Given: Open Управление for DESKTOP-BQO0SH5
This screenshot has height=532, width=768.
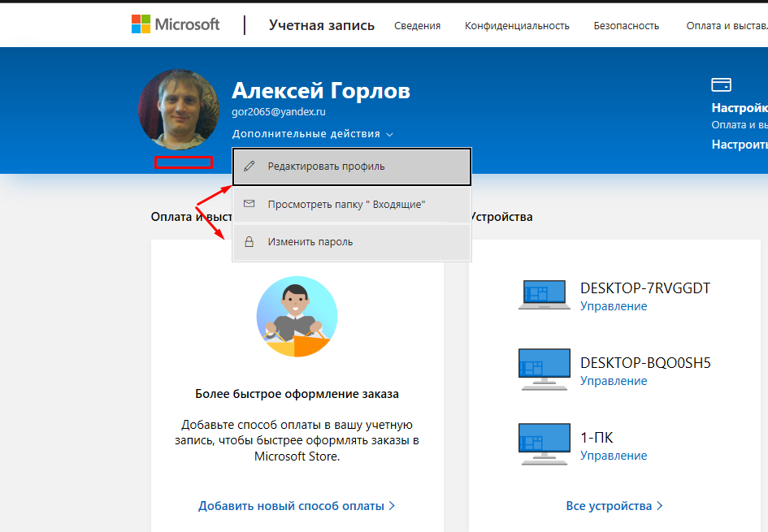Looking at the screenshot, I should click(x=614, y=381).
